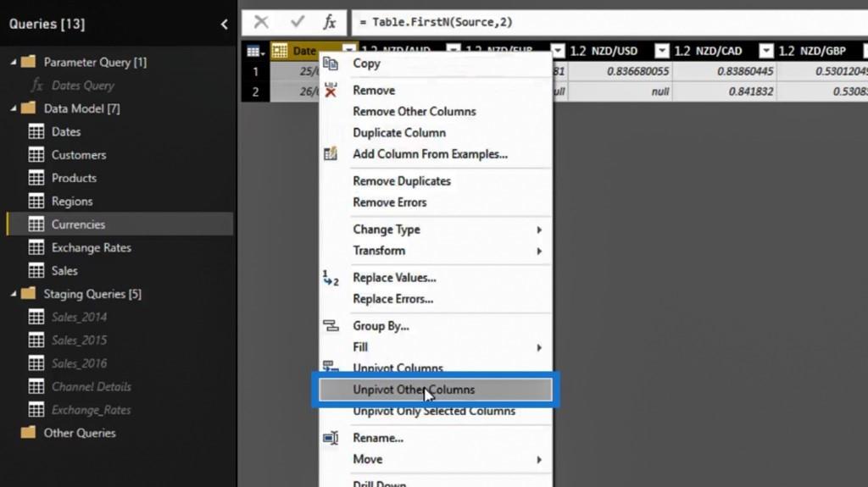Select the Currencies query
The height and width of the screenshot is (487, 868).
coord(120,224)
